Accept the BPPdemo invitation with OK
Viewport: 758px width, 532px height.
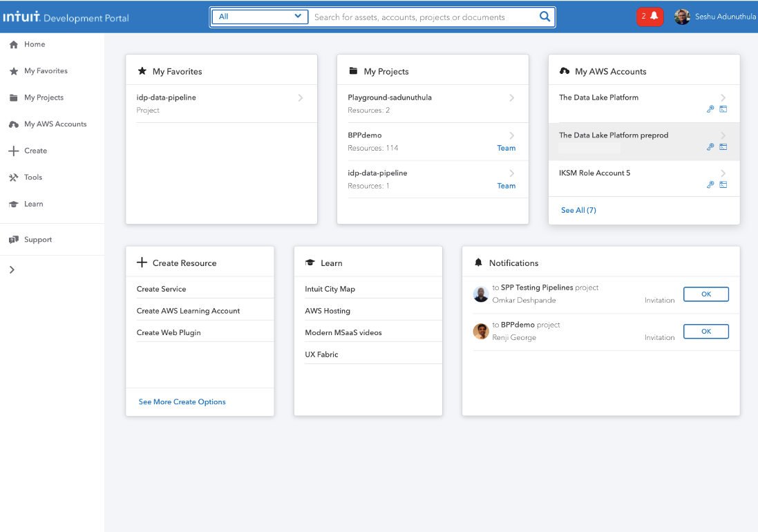click(705, 332)
